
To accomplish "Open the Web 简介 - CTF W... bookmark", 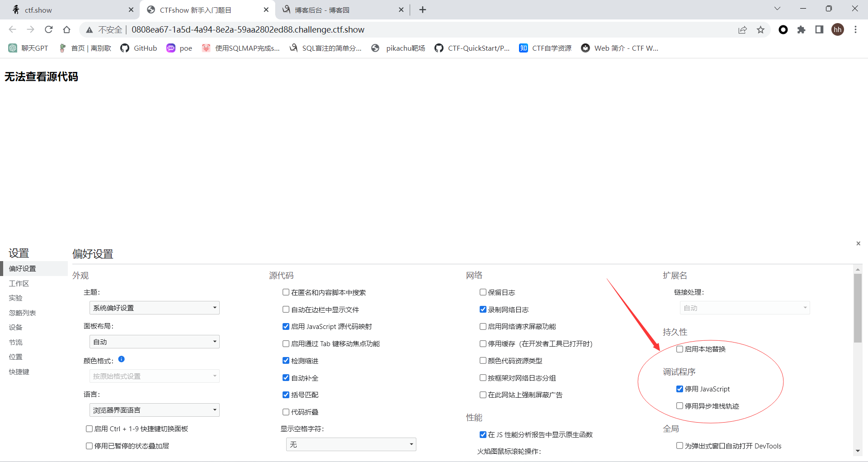I will click(620, 48).
